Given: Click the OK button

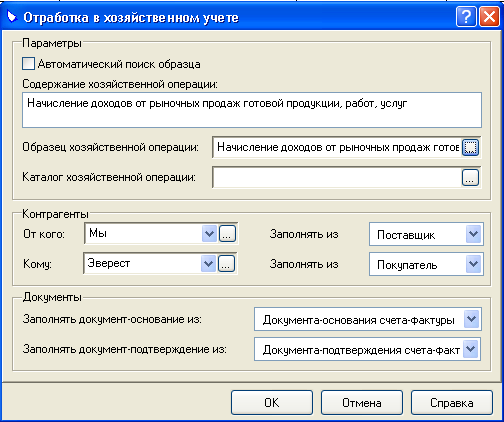Looking at the screenshot, I should tap(272, 403).
